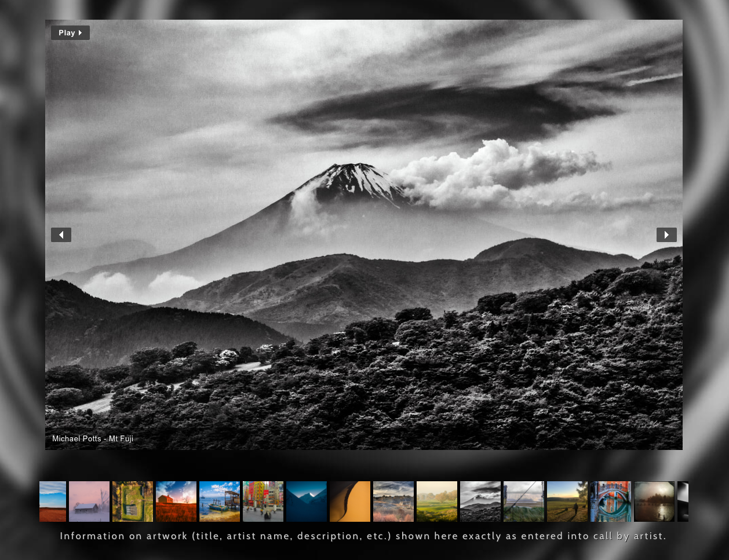Select the golden sand dune thumbnail

point(349,501)
